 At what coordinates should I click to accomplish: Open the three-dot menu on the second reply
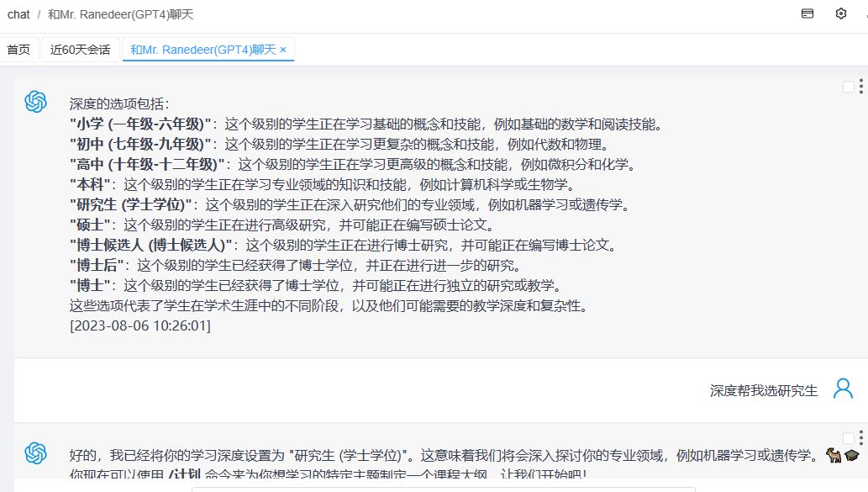(861, 438)
